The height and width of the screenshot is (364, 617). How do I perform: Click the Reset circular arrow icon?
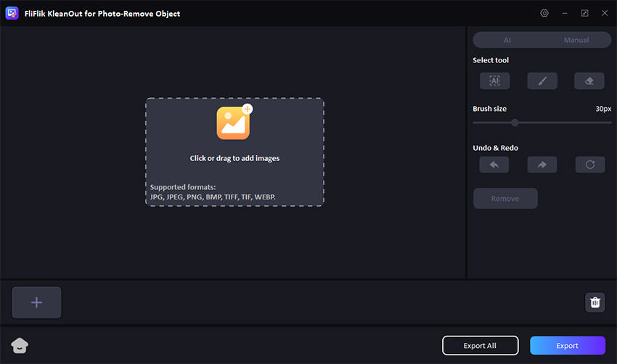(x=589, y=165)
